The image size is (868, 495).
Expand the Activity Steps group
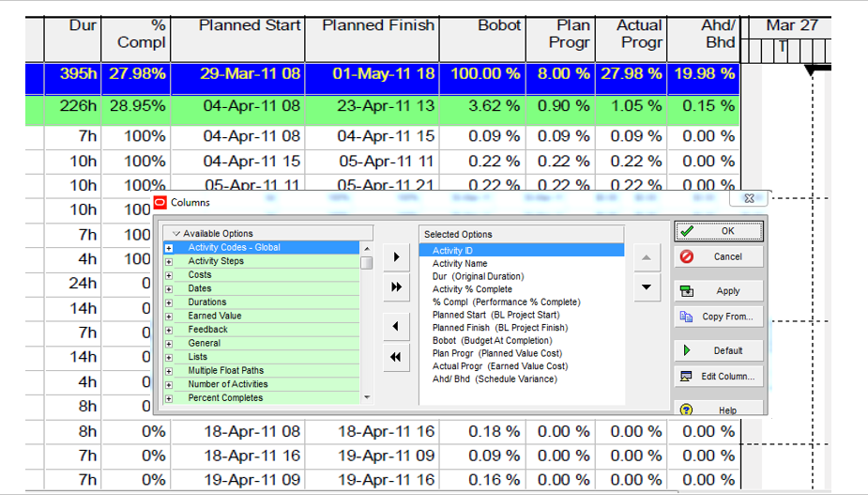(x=169, y=261)
